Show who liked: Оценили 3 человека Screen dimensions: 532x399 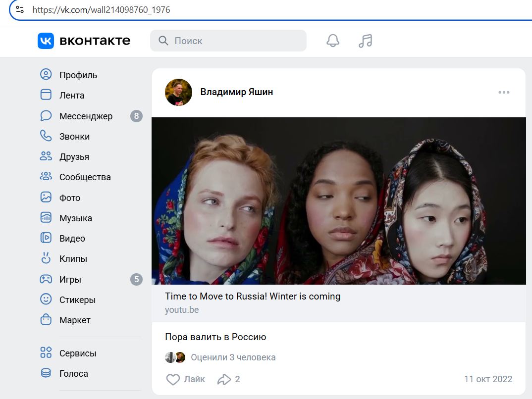(x=233, y=357)
